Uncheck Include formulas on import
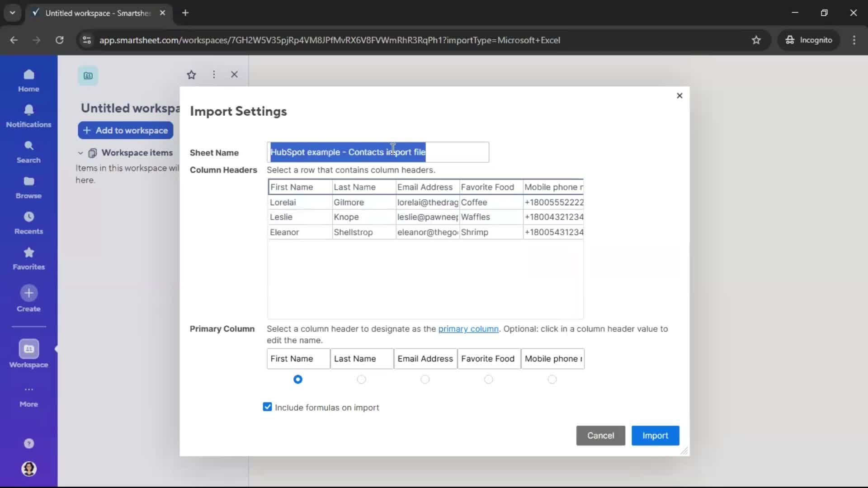868x488 pixels. (x=267, y=407)
